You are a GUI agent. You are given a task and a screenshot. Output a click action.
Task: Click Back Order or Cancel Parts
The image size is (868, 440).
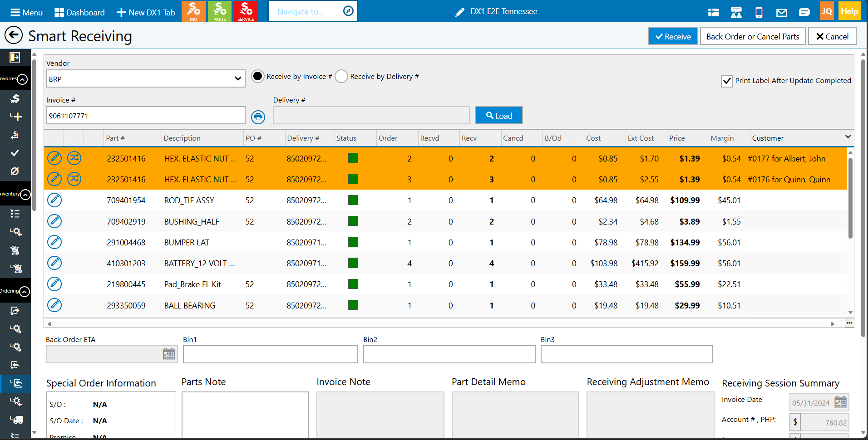pos(753,36)
